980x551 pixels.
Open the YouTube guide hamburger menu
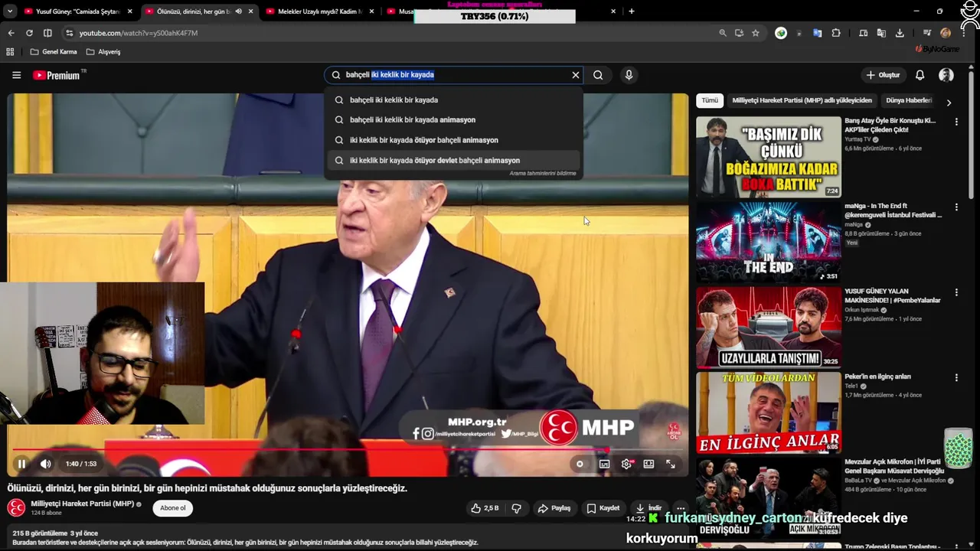pos(16,75)
